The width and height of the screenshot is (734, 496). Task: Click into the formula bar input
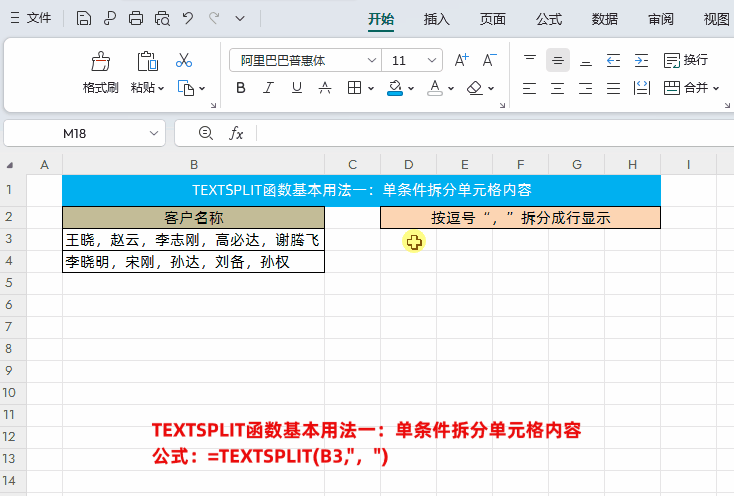pos(495,133)
